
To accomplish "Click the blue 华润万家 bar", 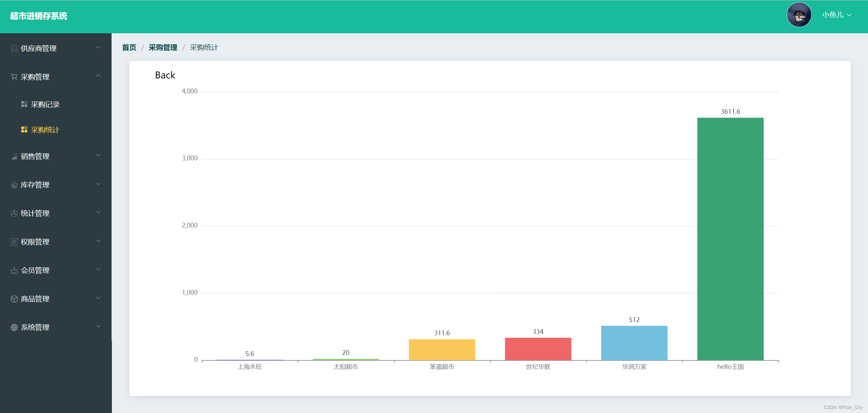I will pyautogui.click(x=634, y=343).
